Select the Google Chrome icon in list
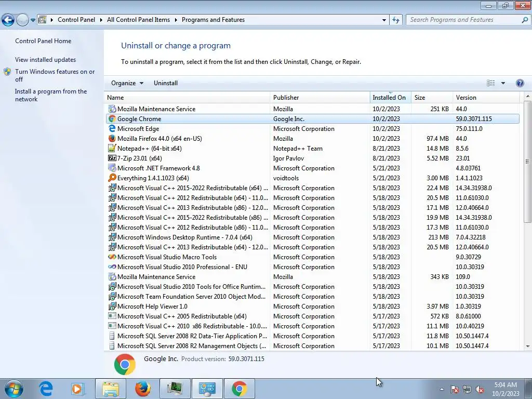This screenshot has height=399, width=532. (x=112, y=119)
